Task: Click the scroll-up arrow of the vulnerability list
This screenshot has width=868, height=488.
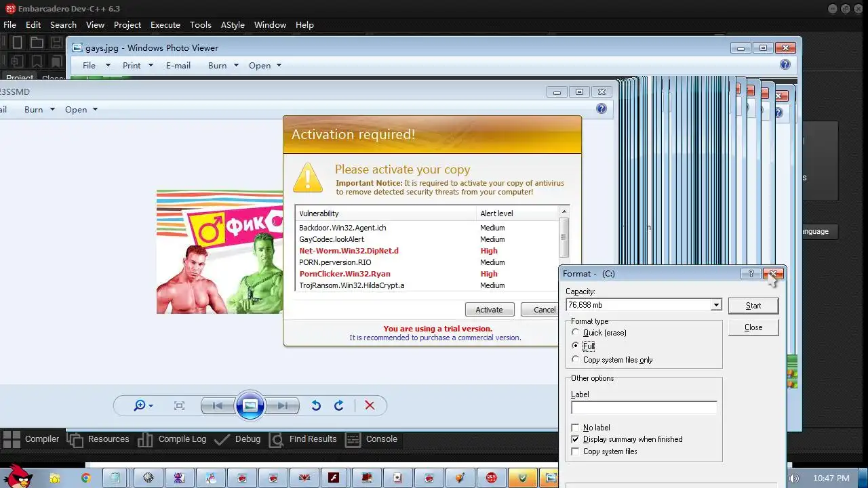Action: tap(564, 212)
